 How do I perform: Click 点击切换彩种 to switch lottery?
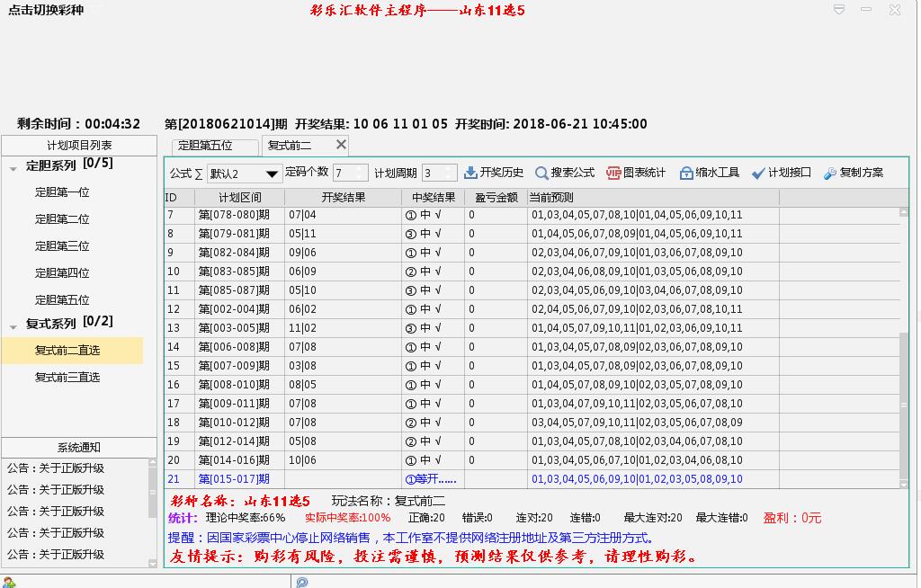coord(46,10)
